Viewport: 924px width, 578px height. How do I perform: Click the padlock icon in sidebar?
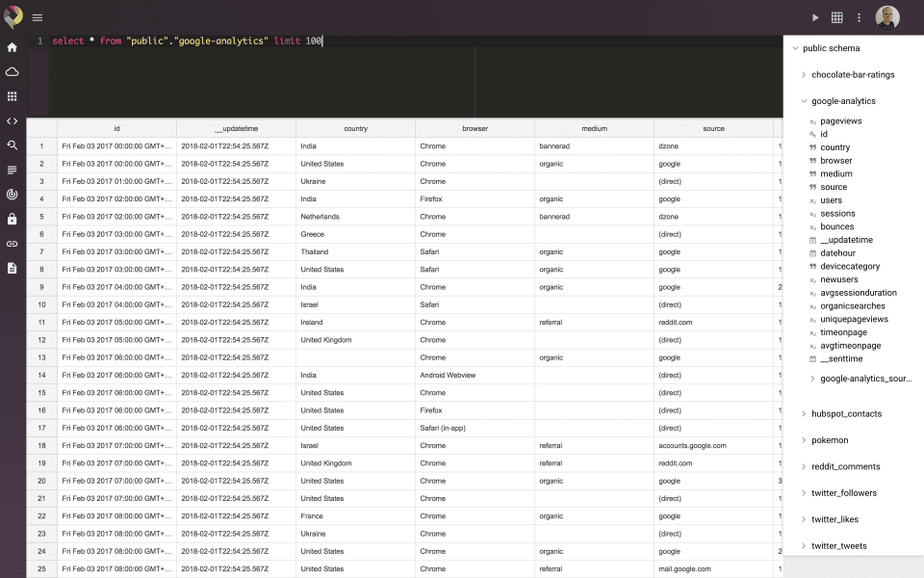(13, 220)
